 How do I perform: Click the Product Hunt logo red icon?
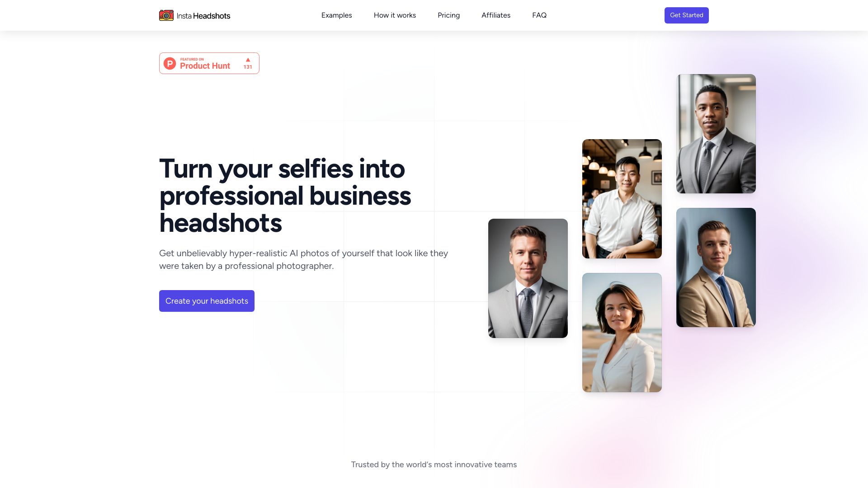(170, 63)
